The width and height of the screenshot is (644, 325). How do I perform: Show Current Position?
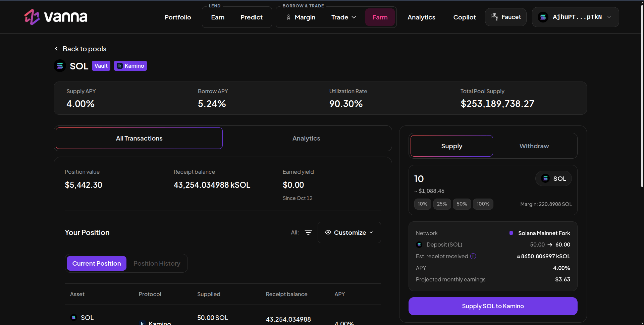[97, 263]
